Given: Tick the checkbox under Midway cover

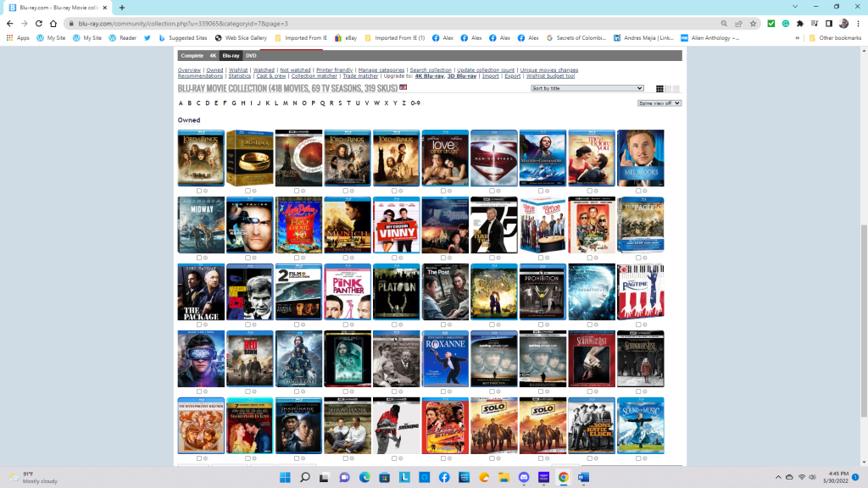Looking at the screenshot, I should pyautogui.click(x=198, y=258).
